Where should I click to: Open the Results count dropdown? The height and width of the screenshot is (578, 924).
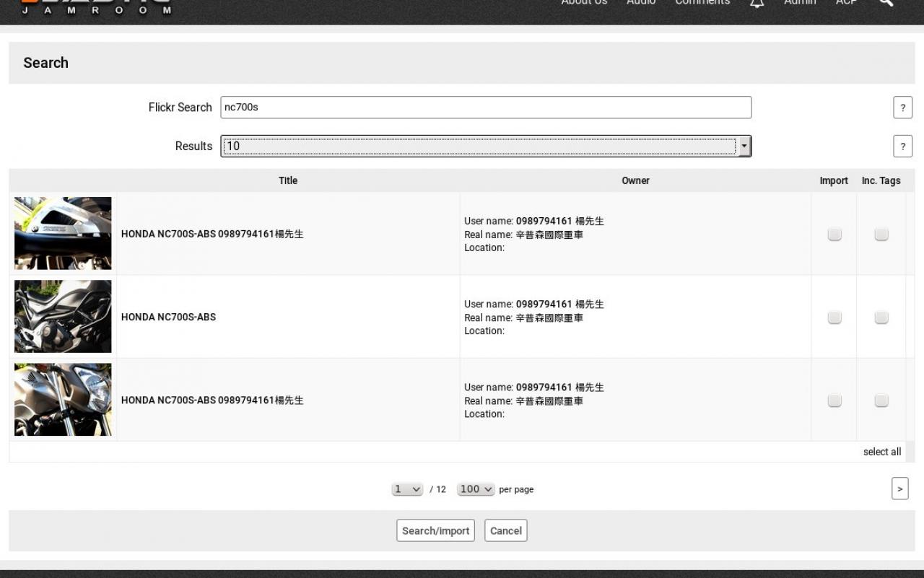pos(485,146)
